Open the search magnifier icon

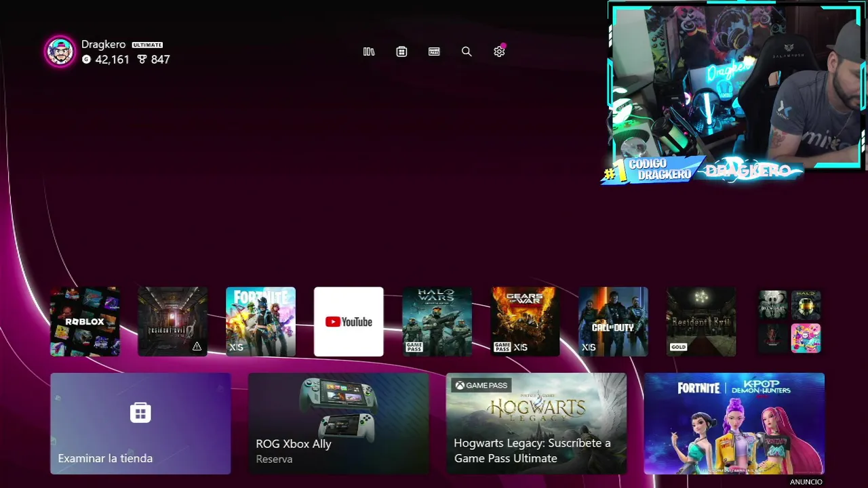pos(467,52)
